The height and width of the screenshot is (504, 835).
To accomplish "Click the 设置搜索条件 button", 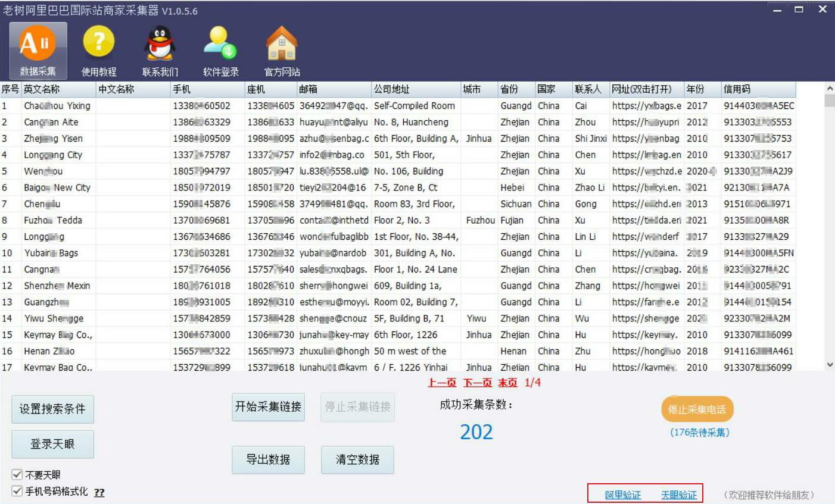I will pyautogui.click(x=52, y=409).
